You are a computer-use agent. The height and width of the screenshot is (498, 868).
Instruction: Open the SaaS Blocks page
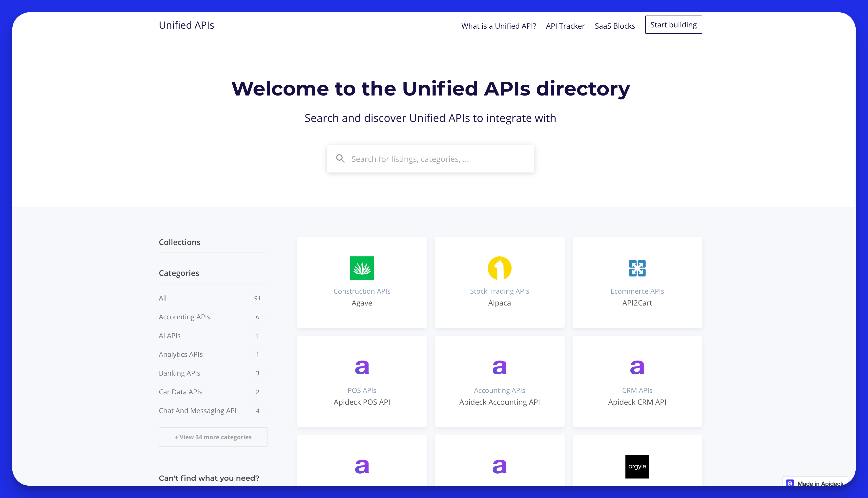click(x=615, y=26)
